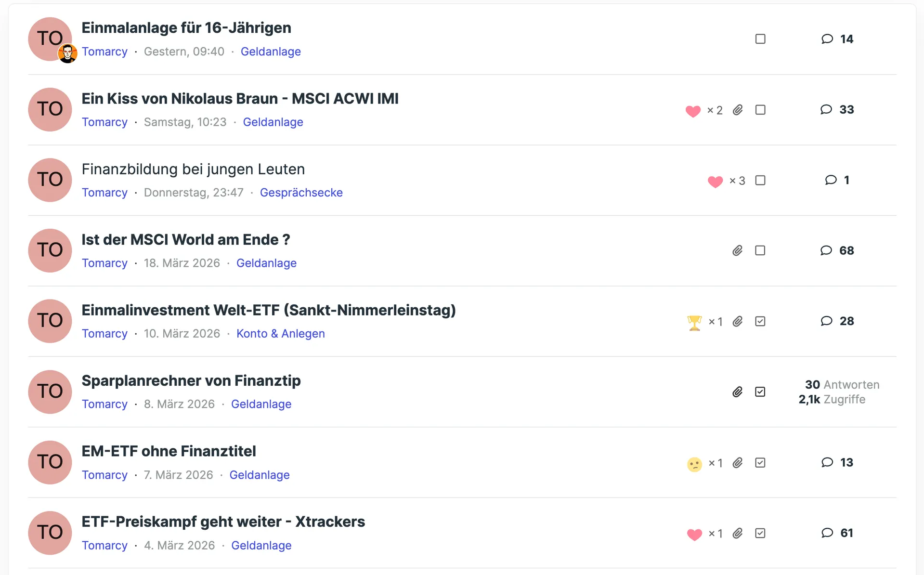Click the trophy reaction on Einmalinvestment Welt-ETF thread

pyautogui.click(x=694, y=322)
